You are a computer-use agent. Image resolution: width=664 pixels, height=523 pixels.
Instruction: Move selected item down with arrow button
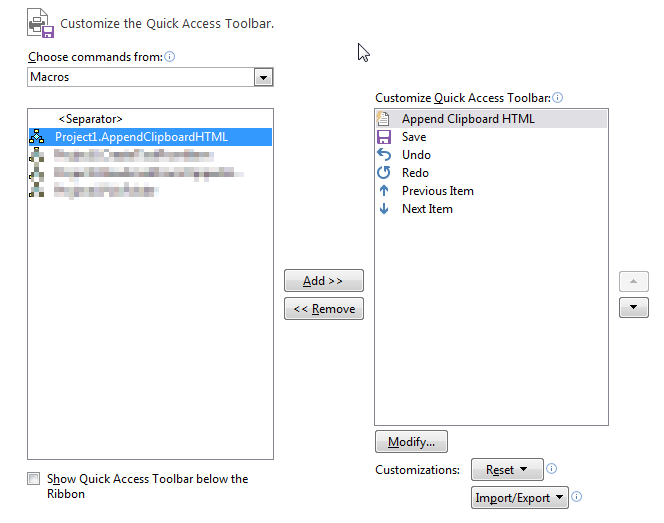coord(634,307)
